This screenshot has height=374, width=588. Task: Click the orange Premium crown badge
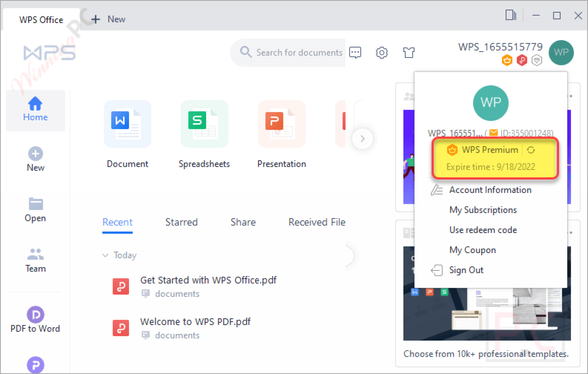coord(507,60)
